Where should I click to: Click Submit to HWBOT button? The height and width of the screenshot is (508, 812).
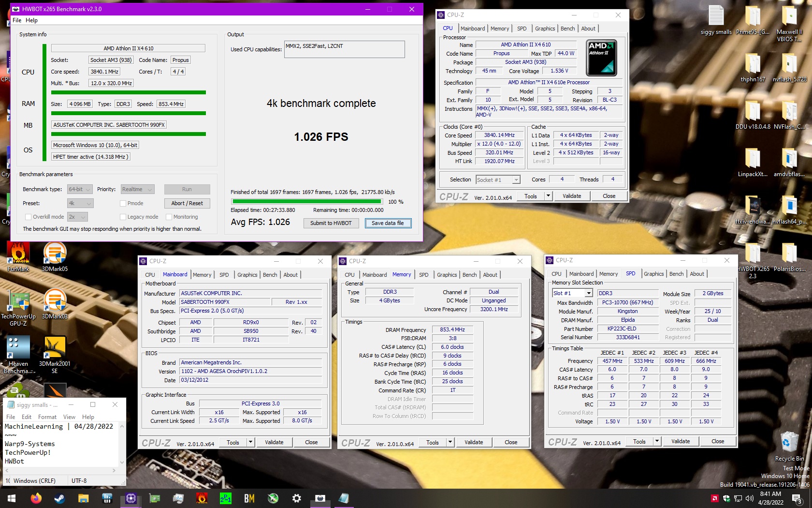(331, 223)
